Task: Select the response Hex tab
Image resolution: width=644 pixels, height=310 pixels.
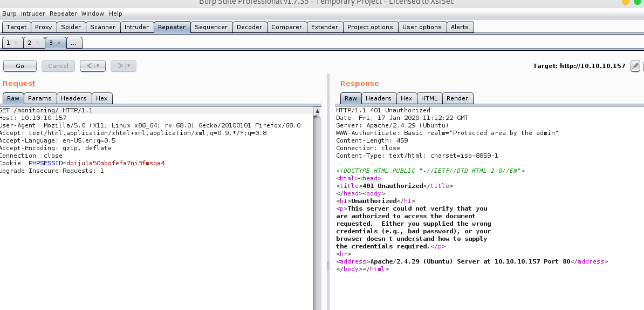Action: click(406, 98)
